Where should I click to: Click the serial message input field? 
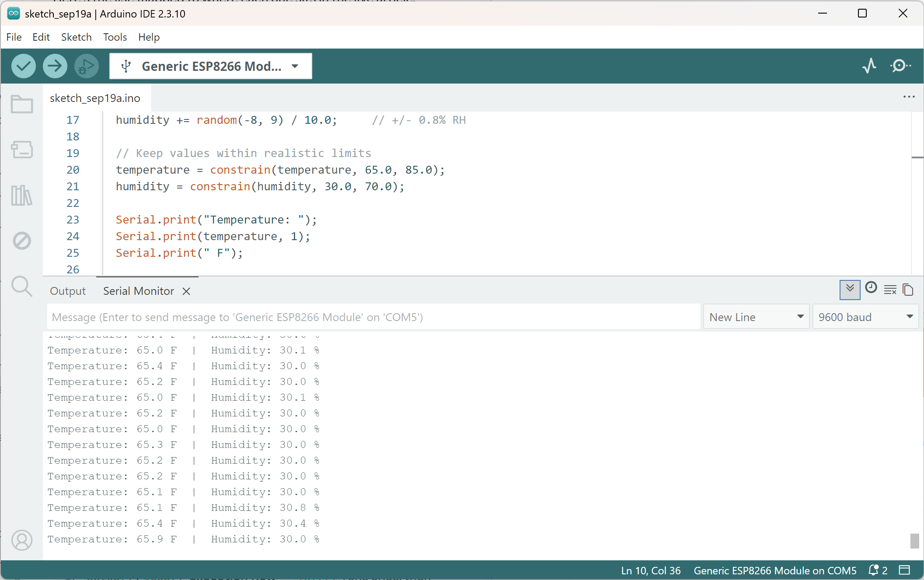373,317
